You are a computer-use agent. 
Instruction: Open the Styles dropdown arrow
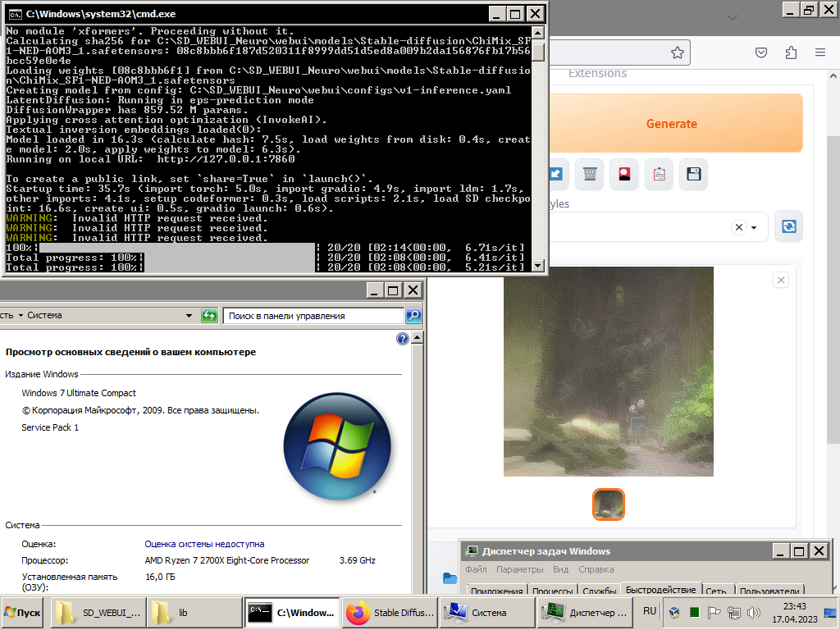pos(755,227)
